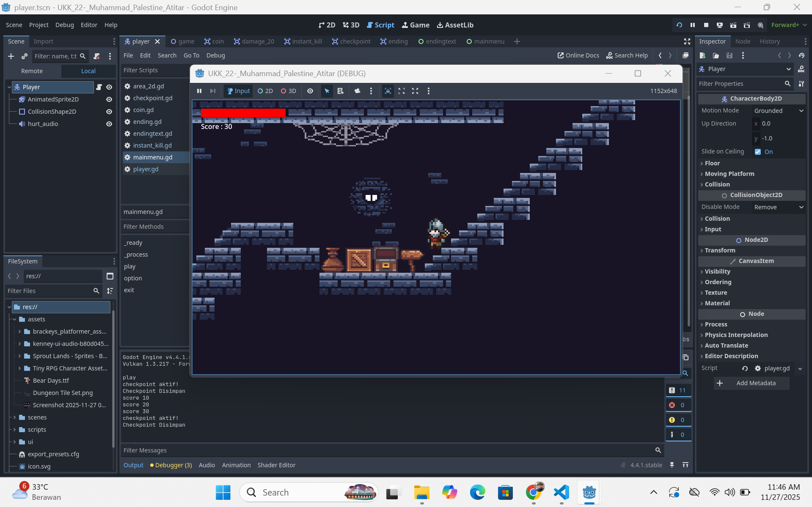Disable the Slide on Ceiling checkbox

point(758,152)
